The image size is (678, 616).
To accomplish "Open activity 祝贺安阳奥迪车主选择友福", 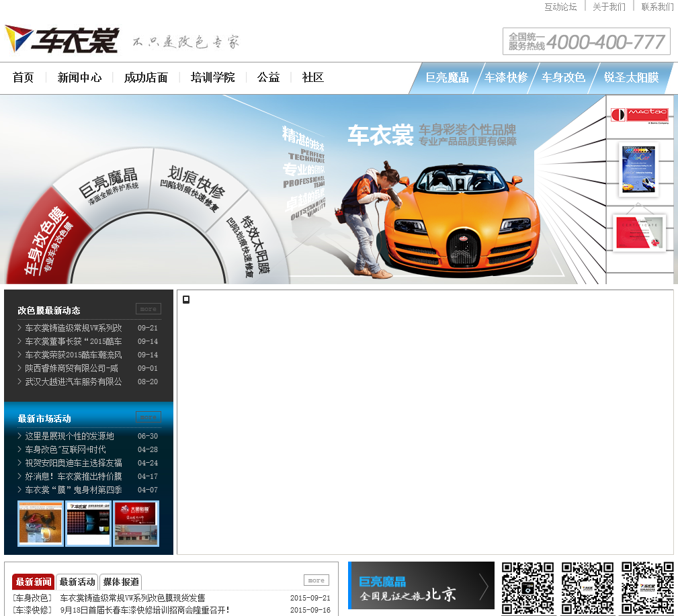I will 73,463.
